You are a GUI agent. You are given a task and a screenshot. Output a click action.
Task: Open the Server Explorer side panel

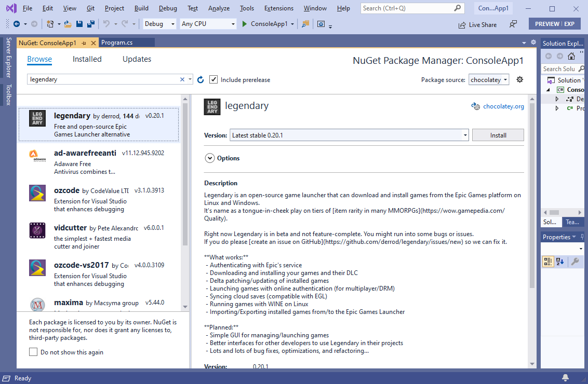pyautogui.click(x=8, y=58)
